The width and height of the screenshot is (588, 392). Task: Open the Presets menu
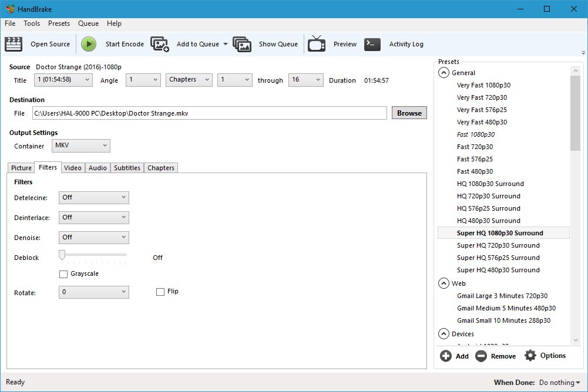pyautogui.click(x=59, y=23)
